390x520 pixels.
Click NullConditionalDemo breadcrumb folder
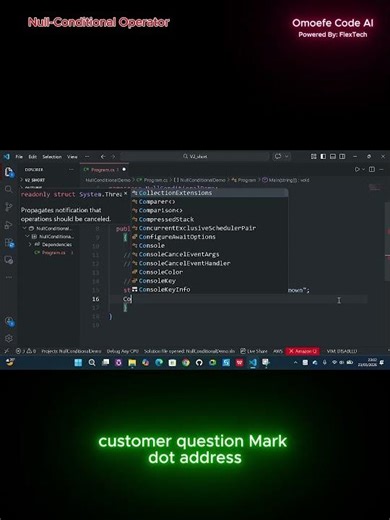108,180
